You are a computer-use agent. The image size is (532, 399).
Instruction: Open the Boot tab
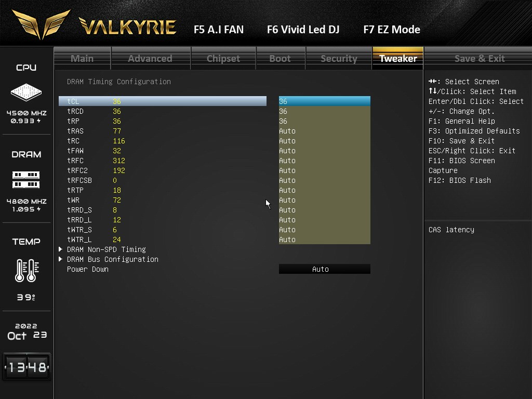pyautogui.click(x=280, y=58)
